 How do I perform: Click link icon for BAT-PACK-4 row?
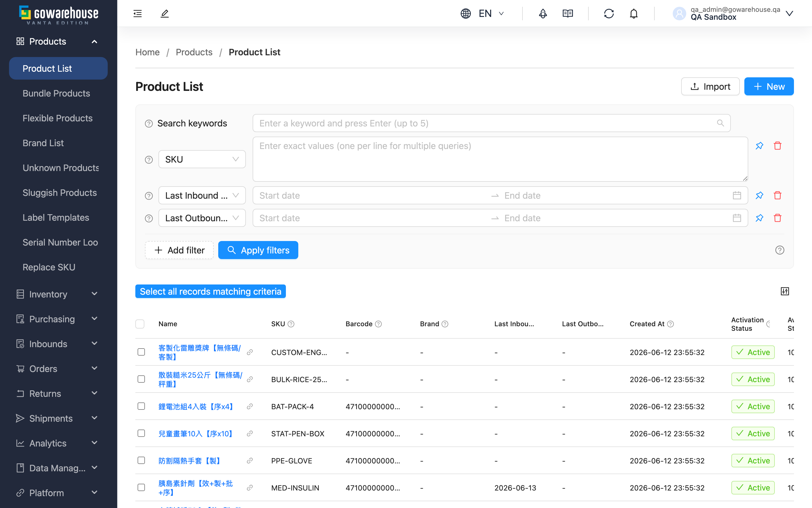coord(250,406)
